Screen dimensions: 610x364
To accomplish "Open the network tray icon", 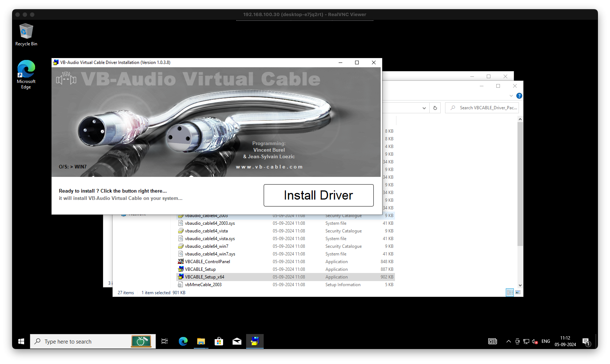I will pos(526,341).
